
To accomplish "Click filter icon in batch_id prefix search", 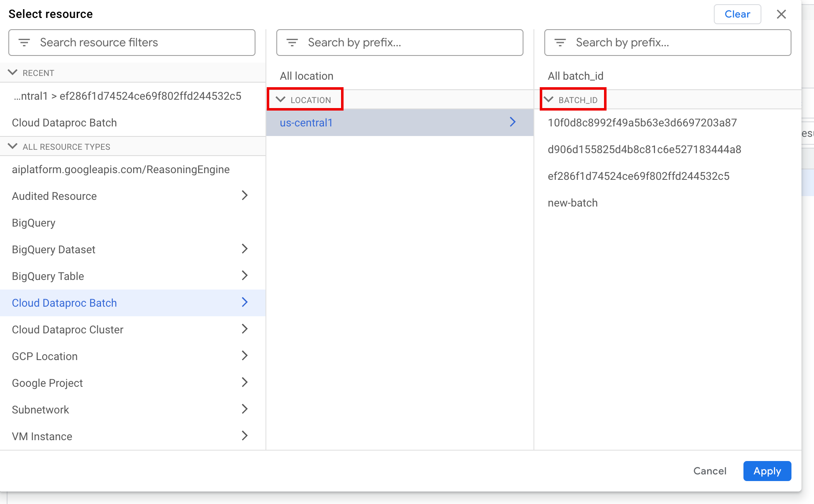I will [560, 43].
